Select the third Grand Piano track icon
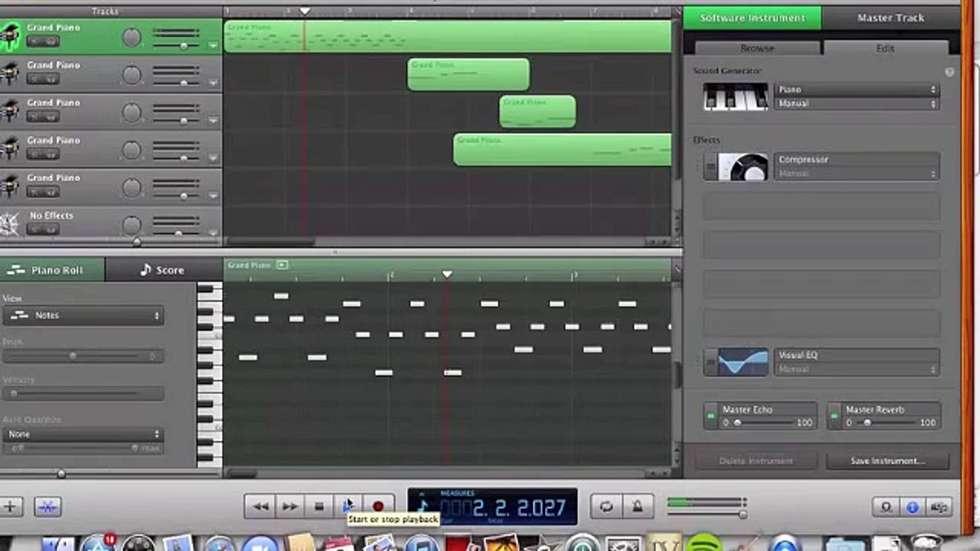980x551 pixels. click(x=9, y=111)
